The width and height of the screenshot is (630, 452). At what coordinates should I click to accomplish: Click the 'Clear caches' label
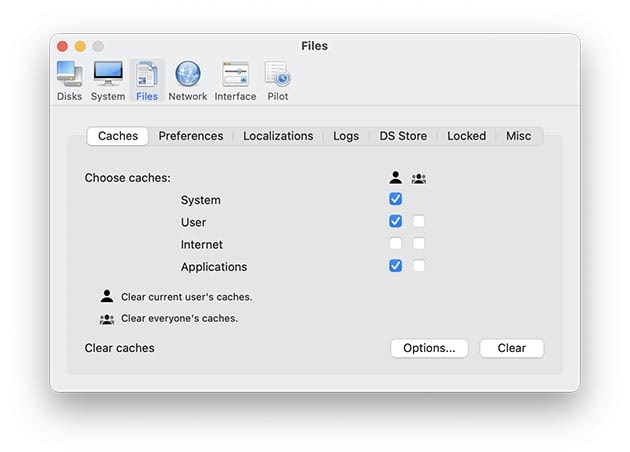coord(119,348)
